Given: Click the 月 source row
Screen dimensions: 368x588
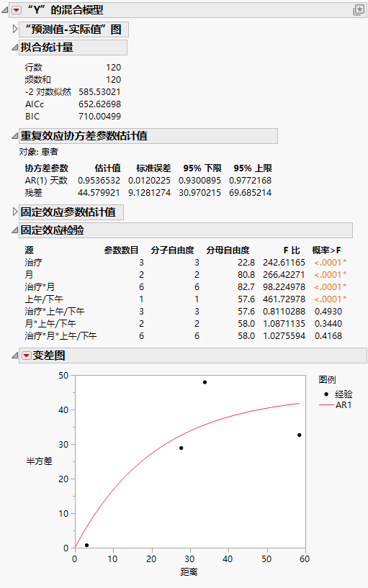Looking at the screenshot, I should (185, 275).
